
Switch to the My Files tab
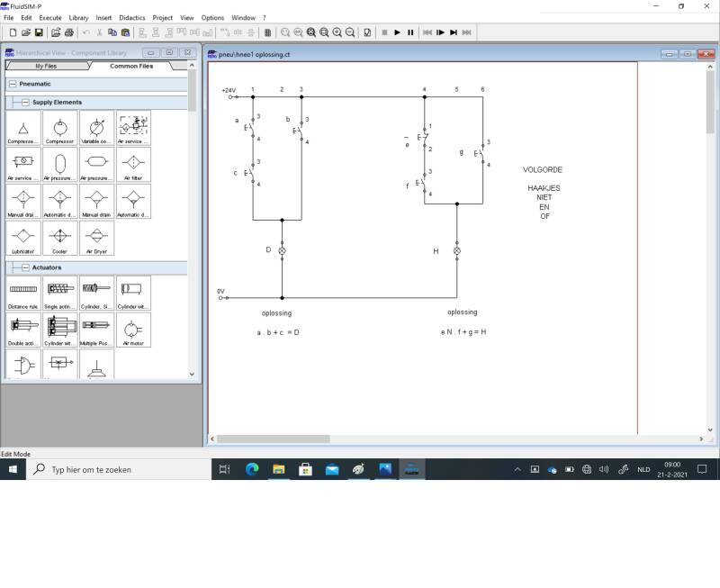[46, 66]
